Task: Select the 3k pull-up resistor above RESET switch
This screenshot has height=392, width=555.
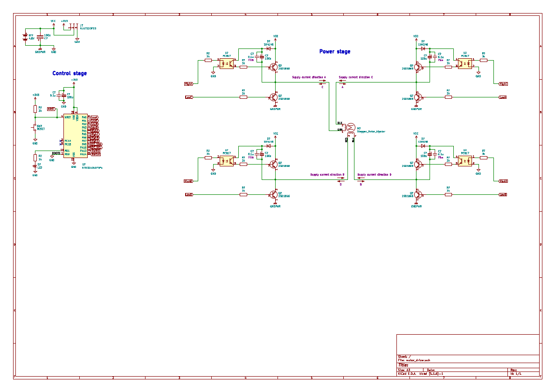Action: pyautogui.click(x=35, y=109)
